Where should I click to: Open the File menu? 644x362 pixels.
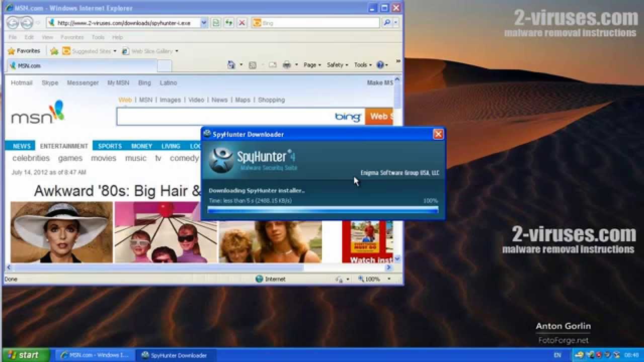(x=13, y=37)
